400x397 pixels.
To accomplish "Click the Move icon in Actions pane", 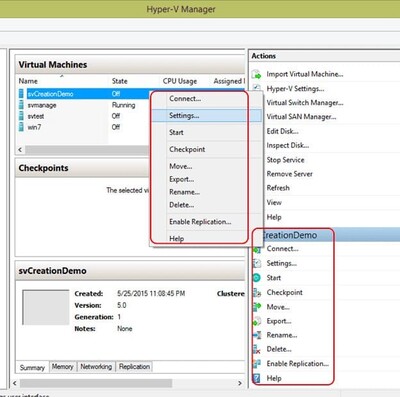I will [x=257, y=307].
